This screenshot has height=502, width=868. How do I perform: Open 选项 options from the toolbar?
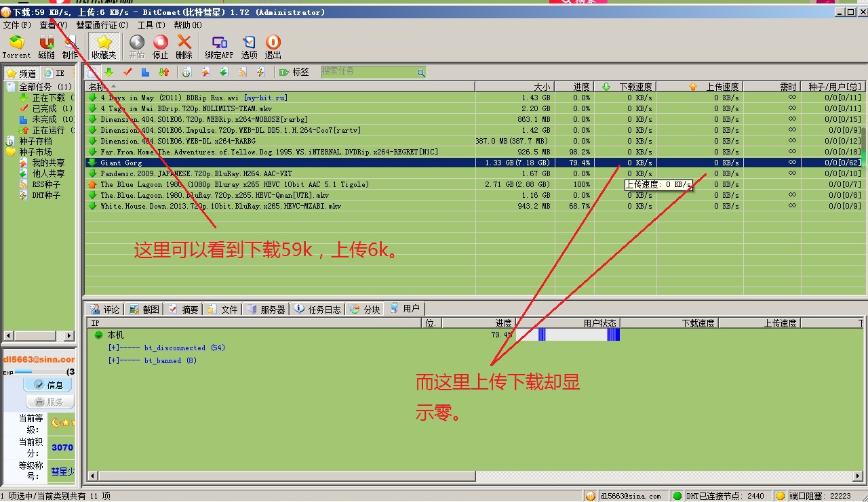point(250,47)
